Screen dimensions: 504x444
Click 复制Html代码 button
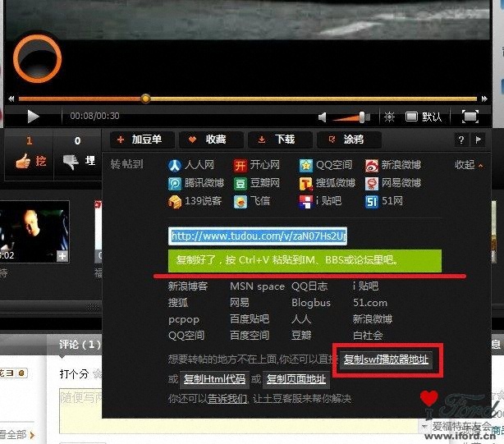(214, 379)
